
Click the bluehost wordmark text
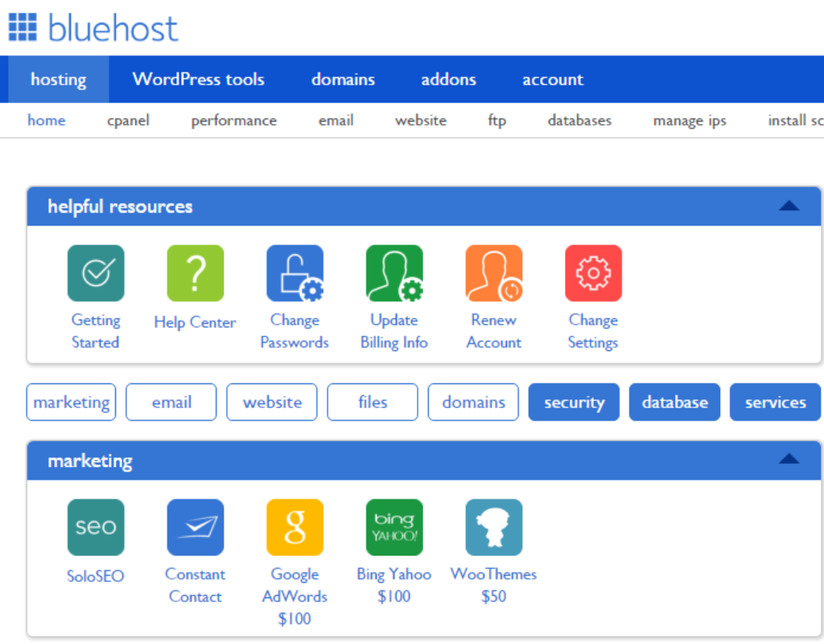(113, 28)
